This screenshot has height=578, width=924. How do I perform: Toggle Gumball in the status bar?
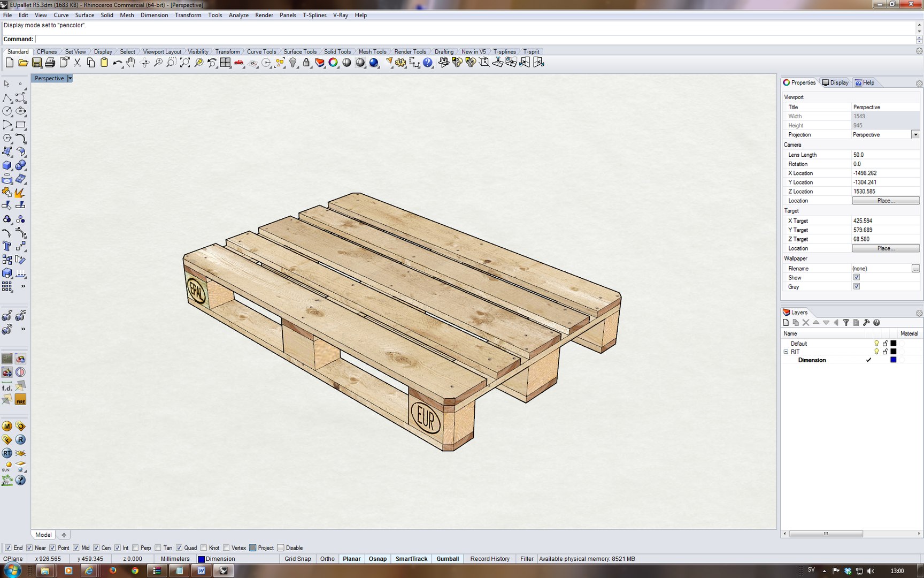click(x=448, y=559)
